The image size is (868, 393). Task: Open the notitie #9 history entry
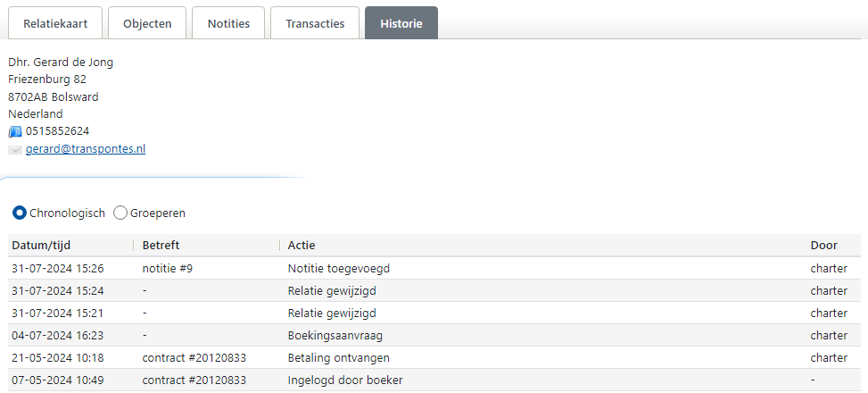click(x=168, y=268)
